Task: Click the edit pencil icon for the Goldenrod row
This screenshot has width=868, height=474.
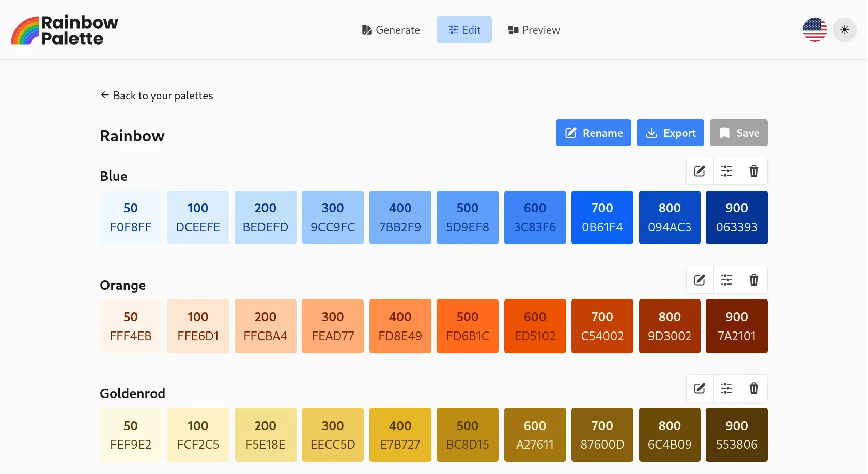Action: pyautogui.click(x=699, y=388)
